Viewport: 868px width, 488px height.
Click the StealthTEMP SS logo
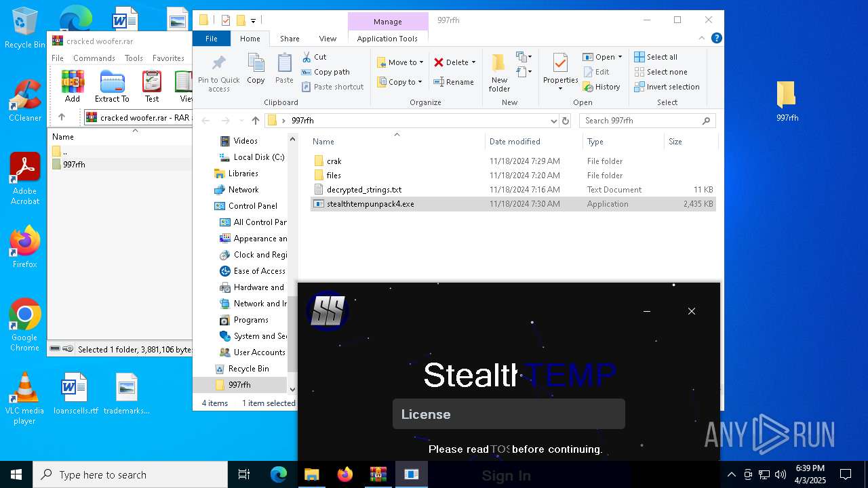tap(328, 312)
